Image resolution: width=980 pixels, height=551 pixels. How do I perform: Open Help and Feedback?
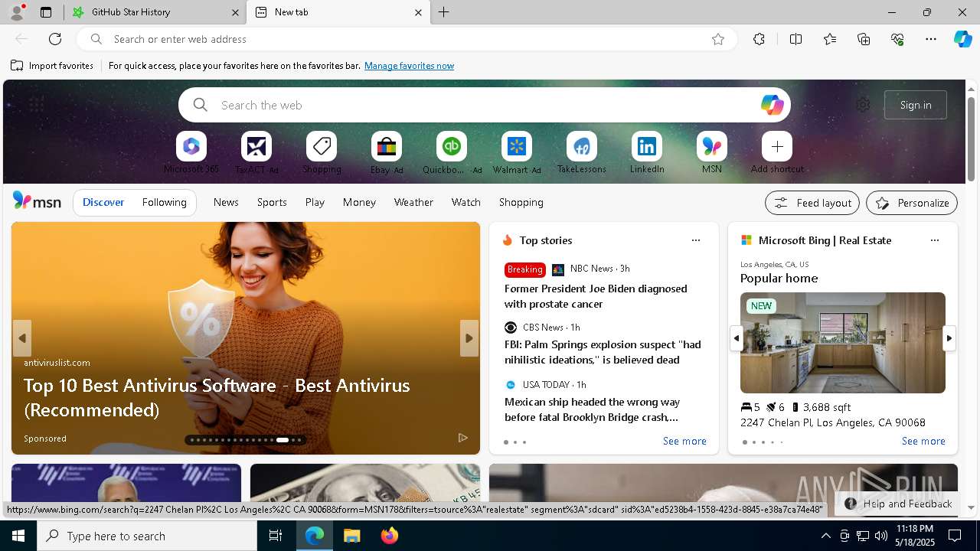click(x=898, y=504)
